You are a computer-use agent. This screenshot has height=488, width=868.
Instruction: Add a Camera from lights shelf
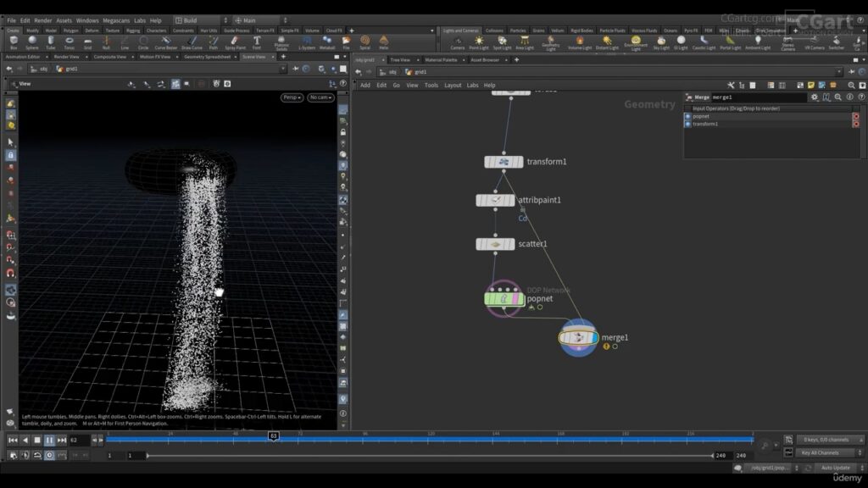[458, 43]
